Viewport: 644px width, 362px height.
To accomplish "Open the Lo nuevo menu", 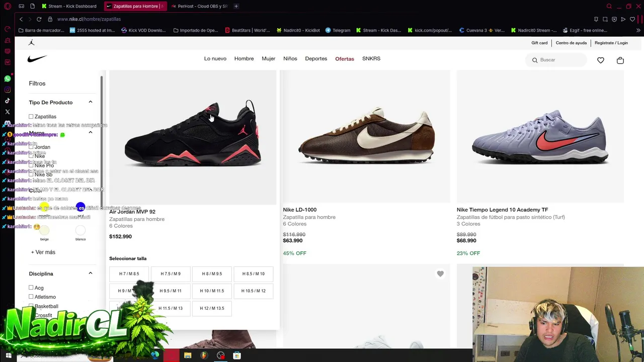I will [215, 59].
